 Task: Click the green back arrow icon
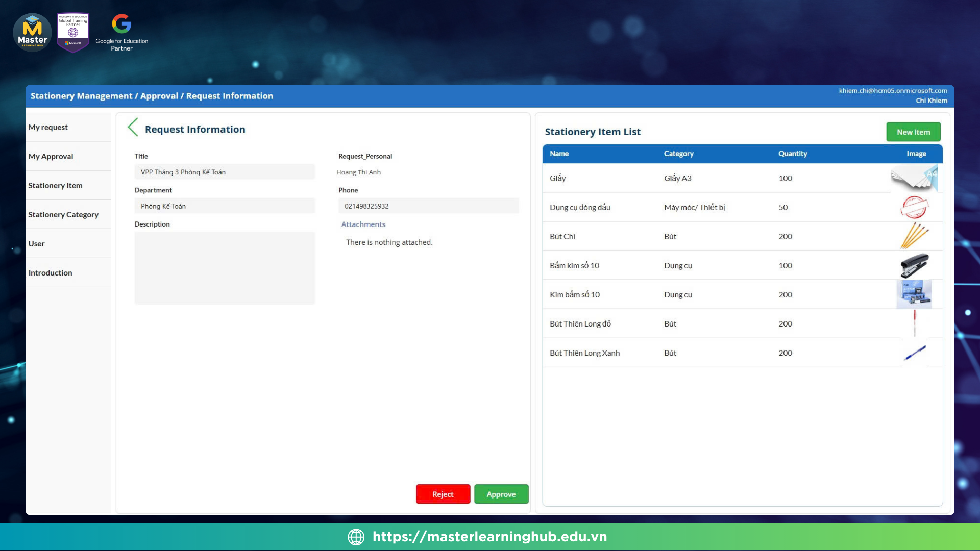point(133,128)
